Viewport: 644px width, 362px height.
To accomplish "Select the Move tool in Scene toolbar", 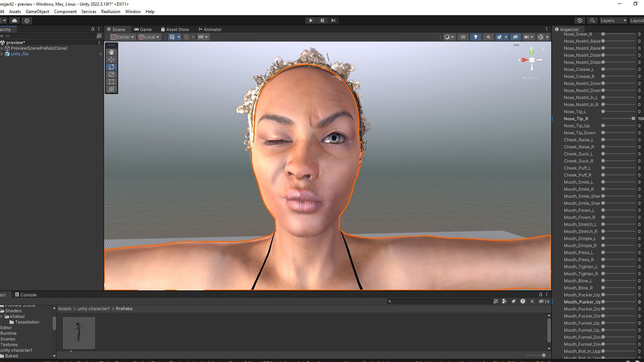I will (111, 59).
